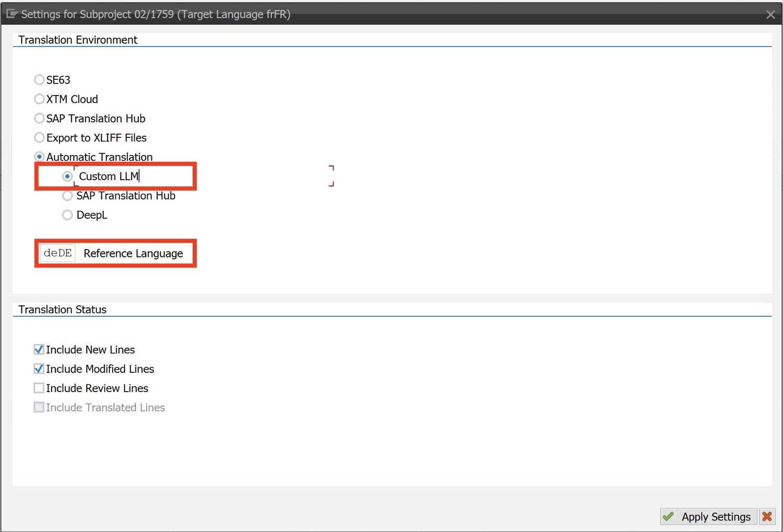Uncheck Include New Lines
The height and width of the screenshot is (532, 783).
pyautogui.click(x=39, y=349)
